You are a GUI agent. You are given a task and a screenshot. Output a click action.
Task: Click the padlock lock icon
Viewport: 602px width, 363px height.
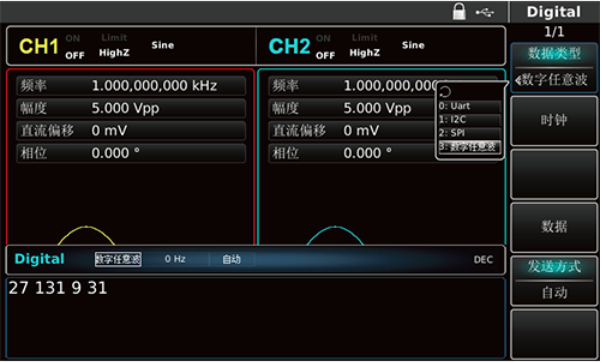tap(459, 12)
